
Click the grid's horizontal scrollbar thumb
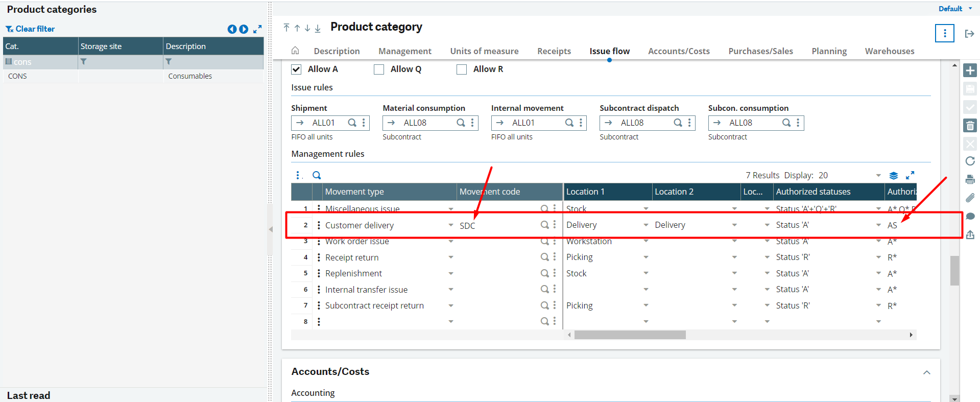coord(630,335)
